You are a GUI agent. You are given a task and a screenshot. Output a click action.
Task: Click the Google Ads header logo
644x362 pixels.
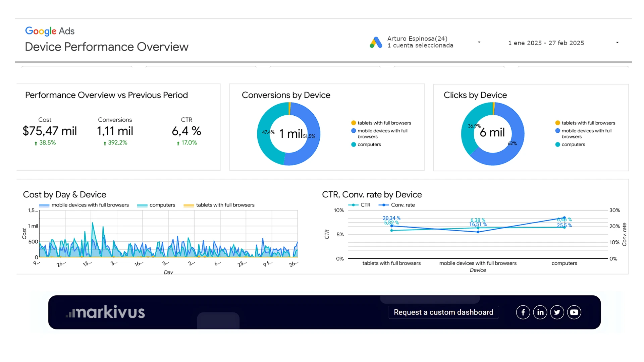click(x=50, y=31)
